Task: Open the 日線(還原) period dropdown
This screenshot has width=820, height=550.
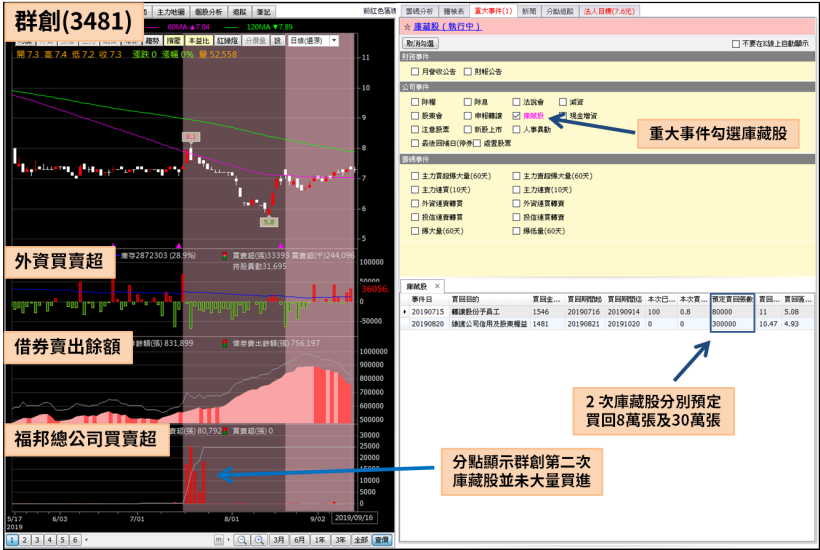Action: click(334, 40)
